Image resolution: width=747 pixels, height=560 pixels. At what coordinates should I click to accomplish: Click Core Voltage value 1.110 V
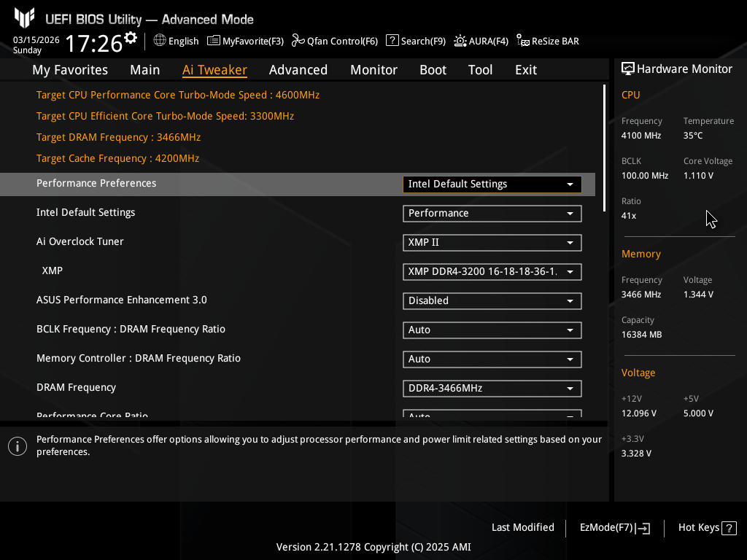point(698,176)
